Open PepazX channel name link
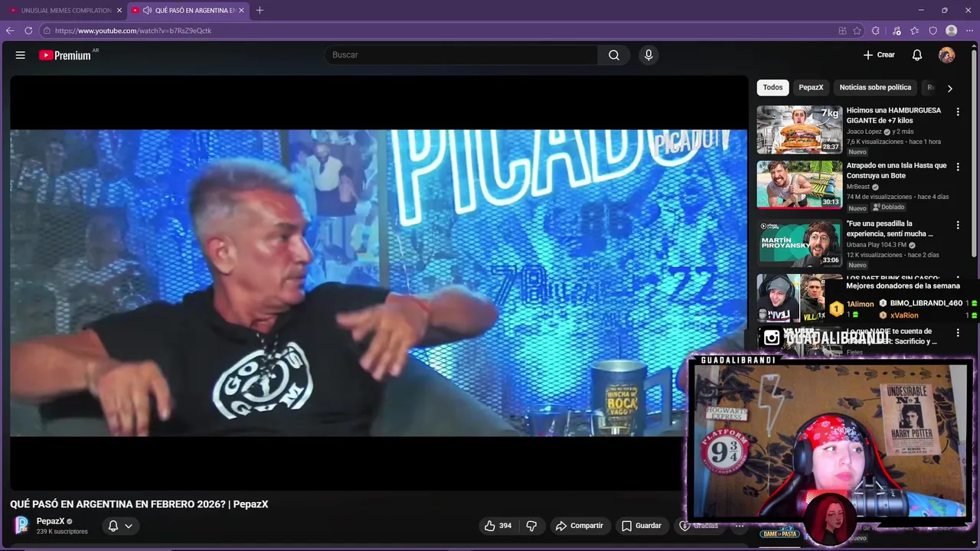This screenshot has width=980, height=551. [51, 521]
